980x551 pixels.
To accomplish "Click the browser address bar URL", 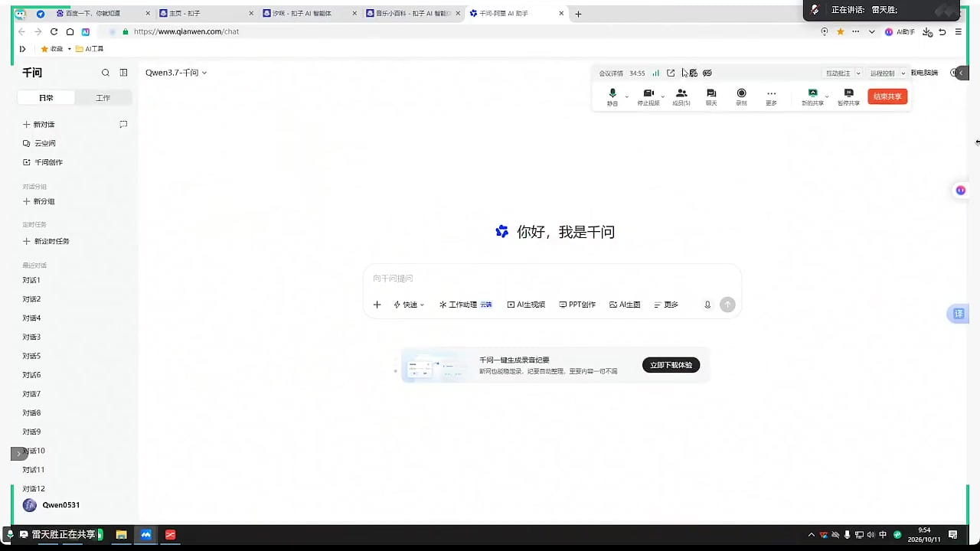I will (186, 31).
